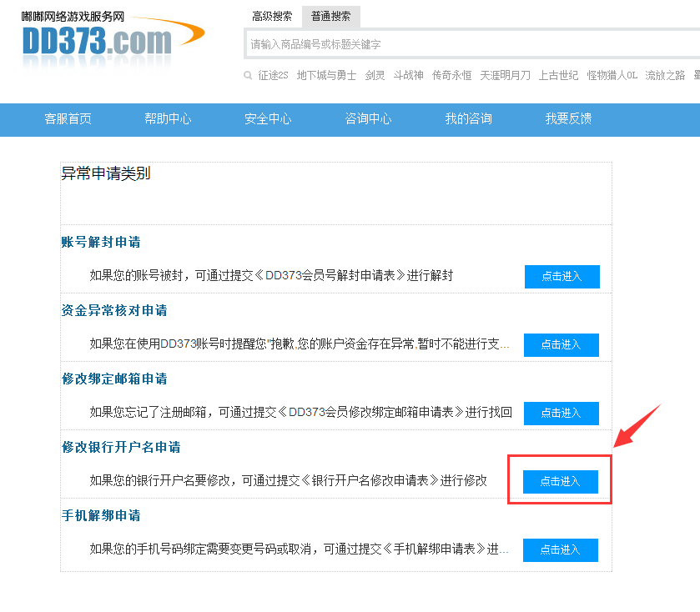700x612 pixels.
Task: Click 点击进入 for 资金异常核对申请
Action: click(562, 345)
